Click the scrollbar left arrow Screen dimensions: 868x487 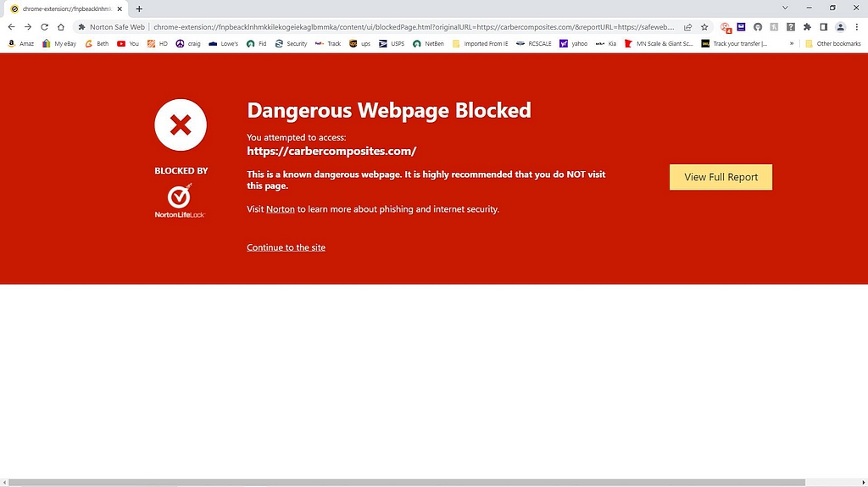pos(4,483)
